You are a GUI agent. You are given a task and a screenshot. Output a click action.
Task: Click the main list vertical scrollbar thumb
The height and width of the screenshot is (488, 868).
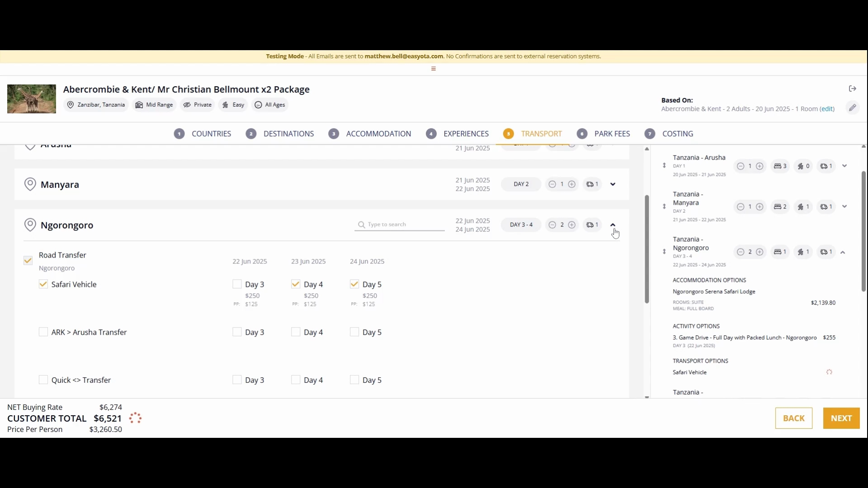tap(647, 249)
